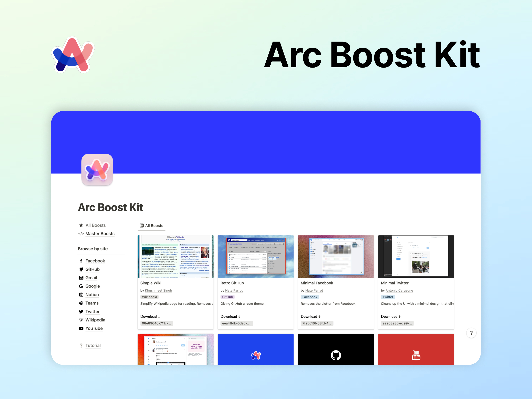The width and height of the screenshot is (532, 399).
Task: Browse boosts for Teams
Action: coord(92,303)
